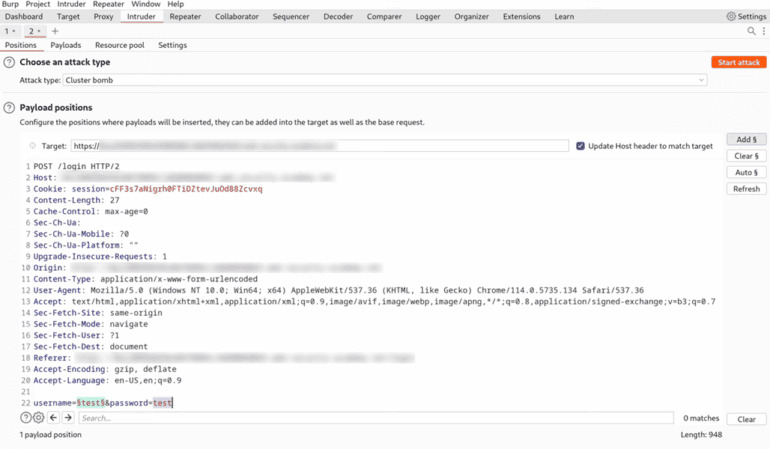Open the Sequencer tab
Screen dimensions: 770x449
coord(291,16)
